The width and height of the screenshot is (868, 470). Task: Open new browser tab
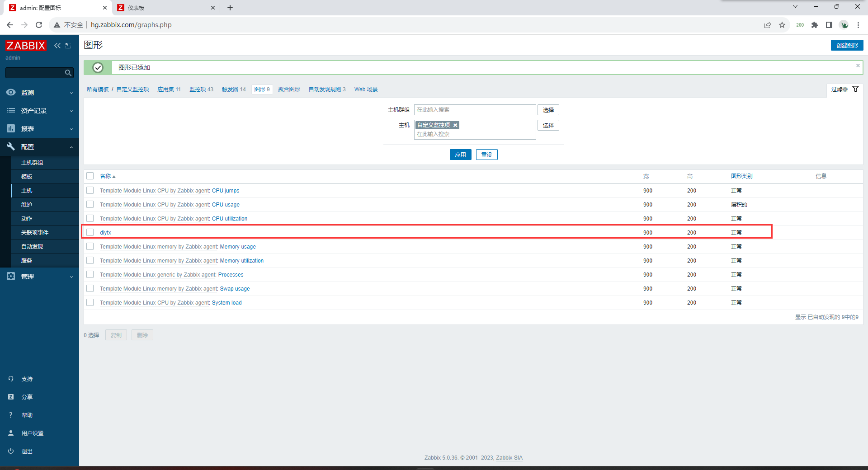230,8
